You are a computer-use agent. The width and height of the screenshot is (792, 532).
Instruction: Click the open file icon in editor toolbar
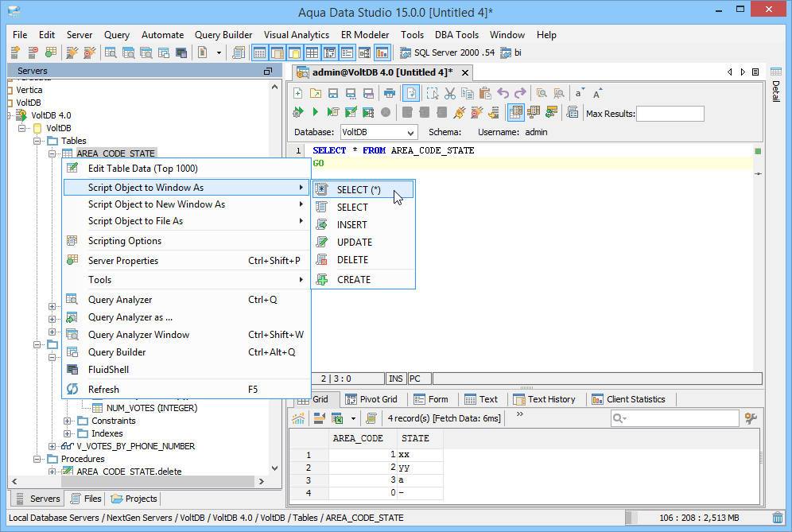[315, 94]
